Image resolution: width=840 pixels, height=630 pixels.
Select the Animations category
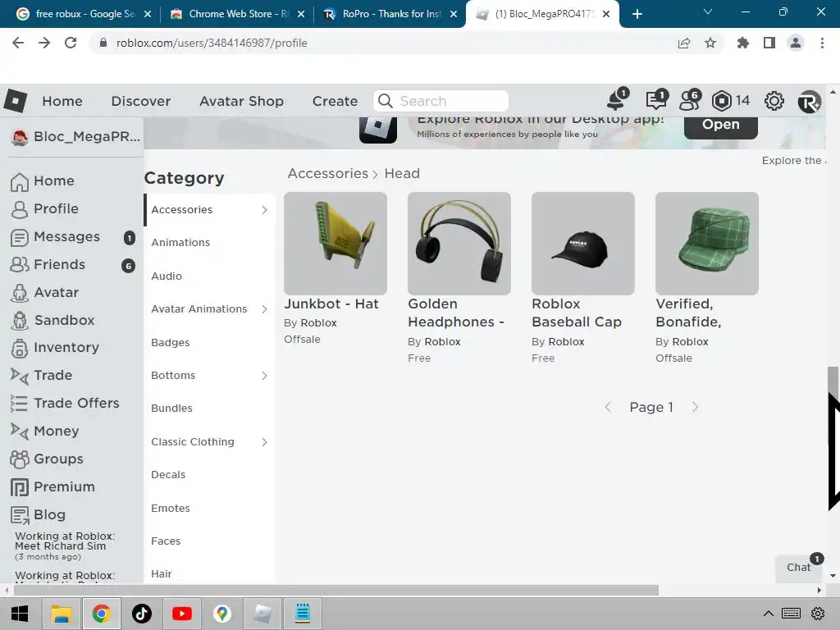click(x=180, y=243)
